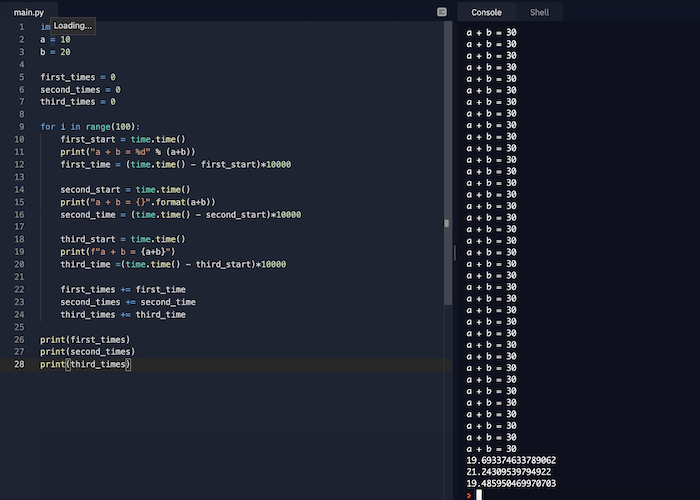This screenshot has height=500, width=700.
Task: Click 'print(third_times)' on line 28
Action: click(85, 364)
